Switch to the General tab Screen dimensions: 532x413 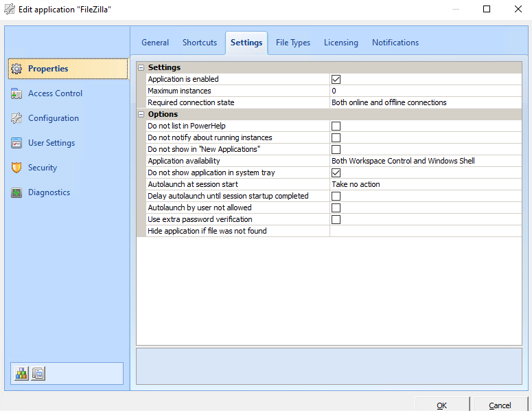155,43
